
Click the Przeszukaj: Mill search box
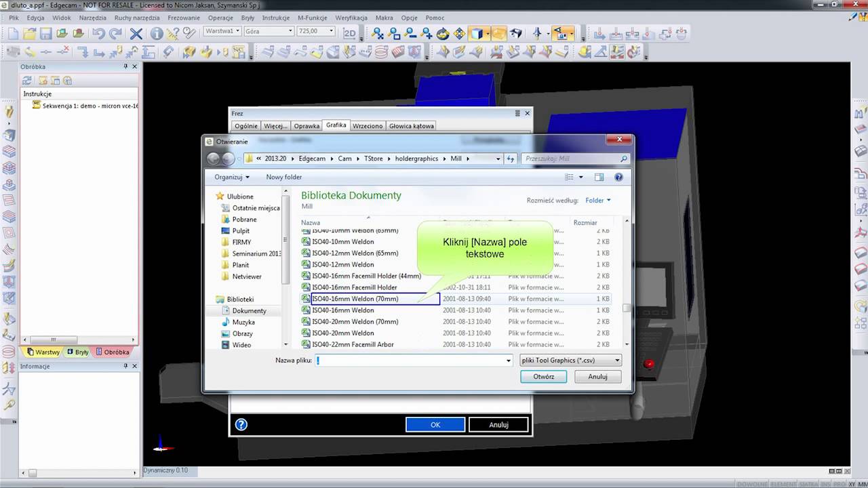(576, 159)
